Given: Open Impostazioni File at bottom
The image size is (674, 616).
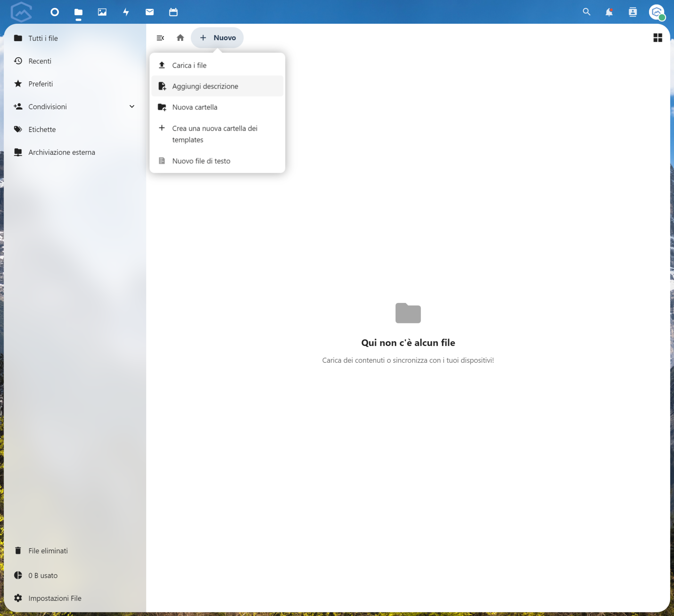Looking at the screenshot, I should pos(55,598).
